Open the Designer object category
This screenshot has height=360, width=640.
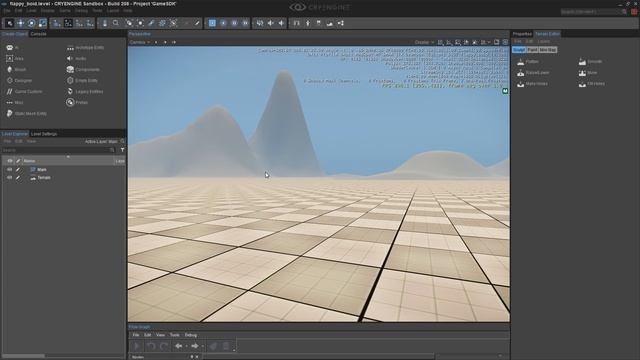tap(19, 81)
